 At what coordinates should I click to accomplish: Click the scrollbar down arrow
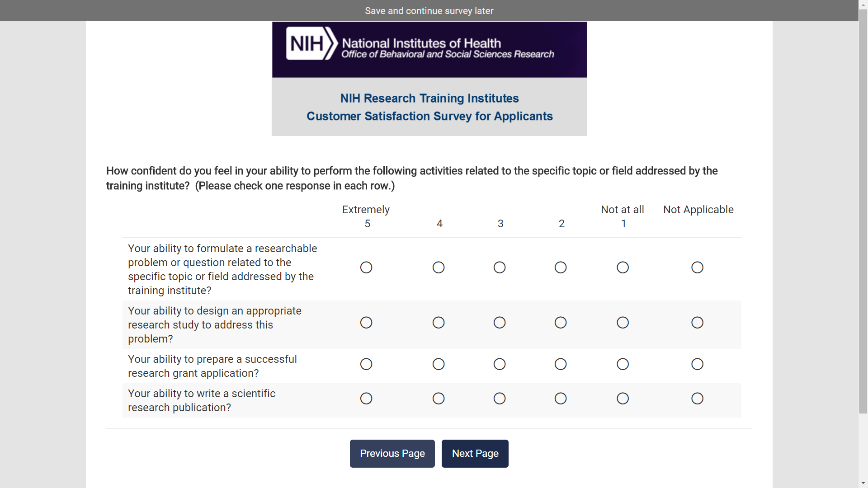[x=863, y=483]
